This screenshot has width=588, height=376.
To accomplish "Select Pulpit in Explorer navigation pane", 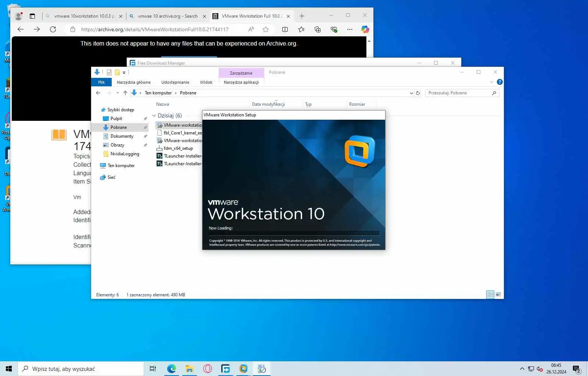I will [x=116, y=119].
